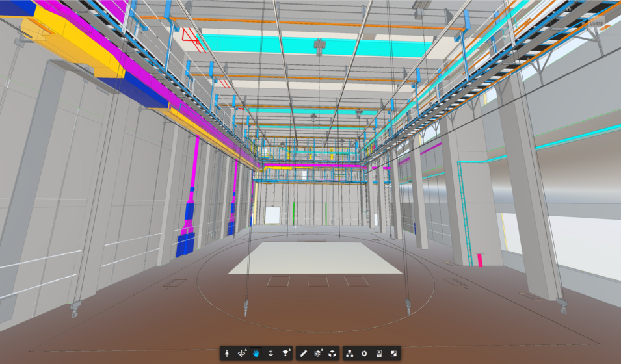
Task: Toggle the Explode model tool
Action: [x=332, y=354]
